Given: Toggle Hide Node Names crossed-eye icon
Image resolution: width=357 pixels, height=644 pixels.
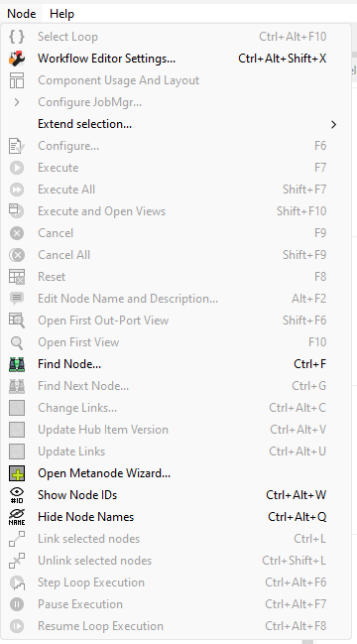Looking at the screenshot, I should [x=17, y=517].
